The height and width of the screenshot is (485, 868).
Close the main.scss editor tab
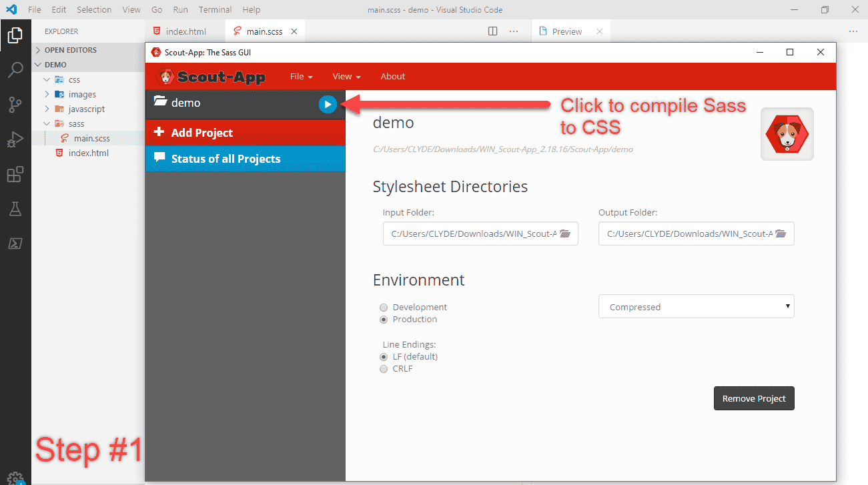point(294,31)
